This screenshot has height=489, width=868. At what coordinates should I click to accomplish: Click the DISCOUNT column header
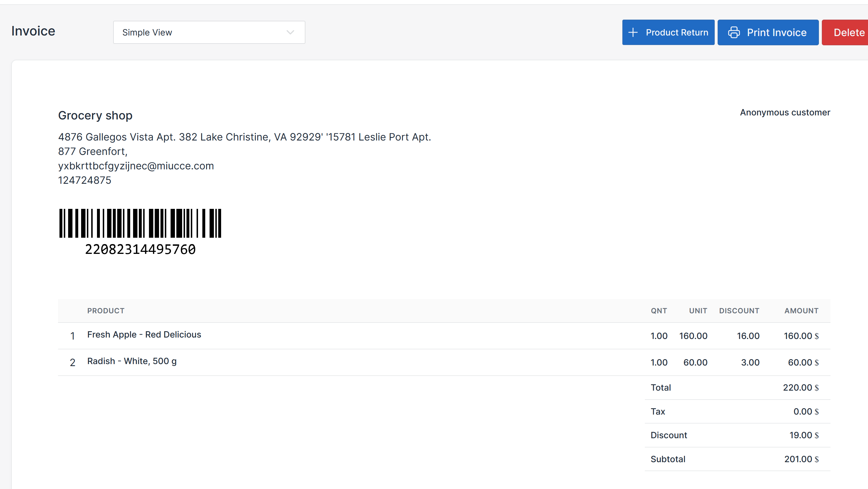(739, 310)
